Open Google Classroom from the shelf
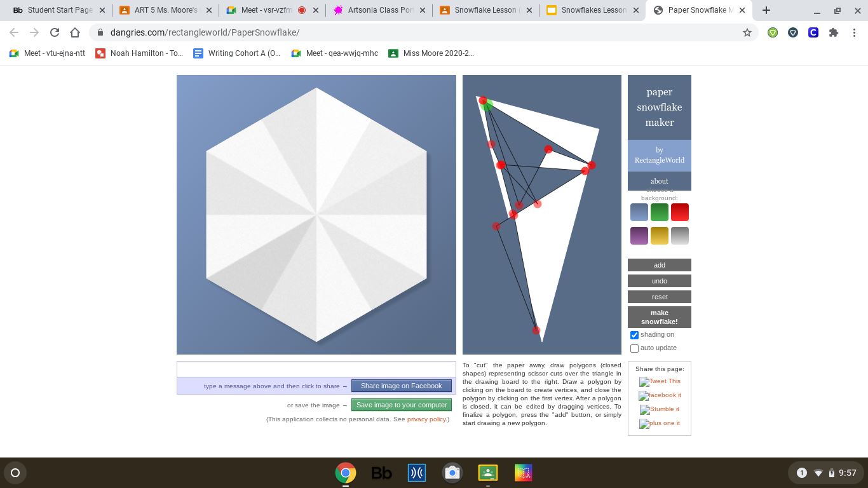This screenshot has height=488, width=868. tap(487, 473)
